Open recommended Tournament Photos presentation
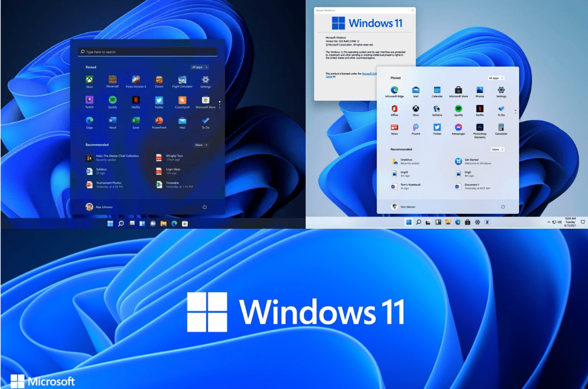 tap(104, 185)
